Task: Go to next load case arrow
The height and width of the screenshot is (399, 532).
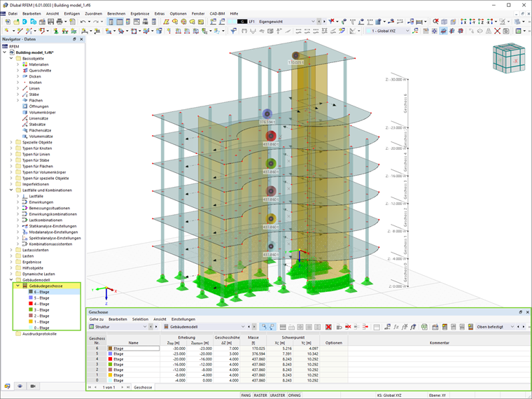Action: [324, 22]
